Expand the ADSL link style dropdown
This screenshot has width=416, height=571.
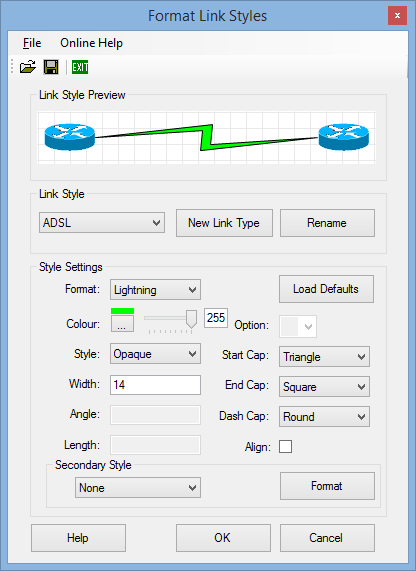click(102, 223)
